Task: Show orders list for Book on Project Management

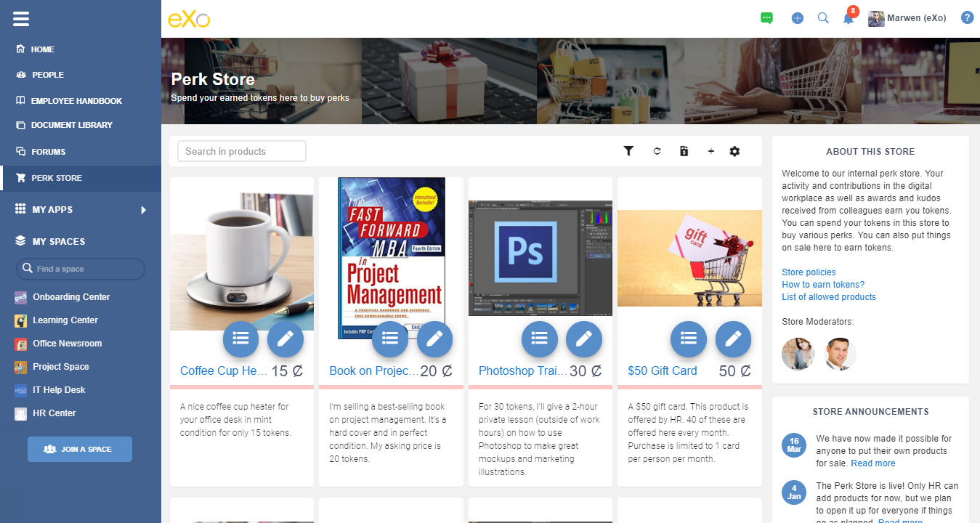Action: click(390, 338)
